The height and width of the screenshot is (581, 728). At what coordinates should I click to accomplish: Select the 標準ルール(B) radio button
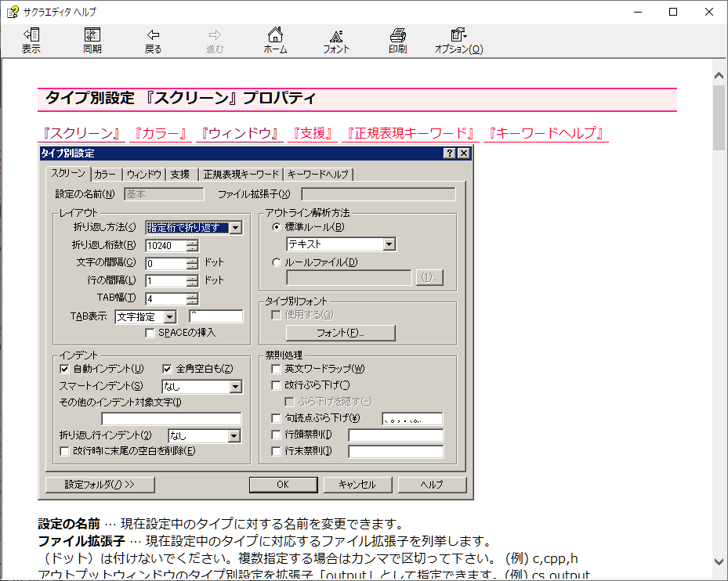pyautogui.click(x=277, y=227)
